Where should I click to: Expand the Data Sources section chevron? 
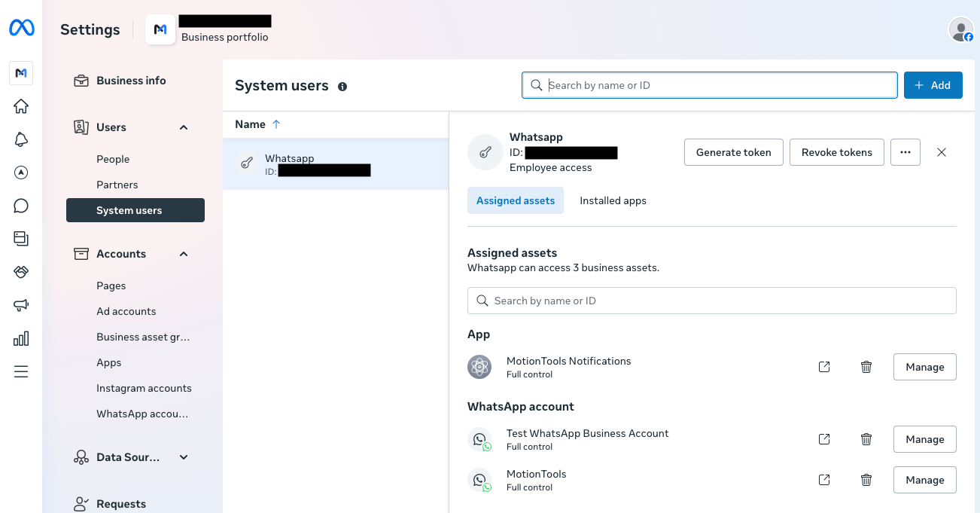(x=184, y=457)
